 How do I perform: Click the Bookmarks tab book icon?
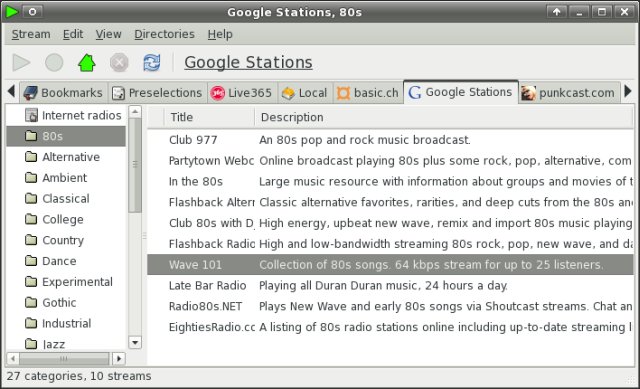(31, 93)
